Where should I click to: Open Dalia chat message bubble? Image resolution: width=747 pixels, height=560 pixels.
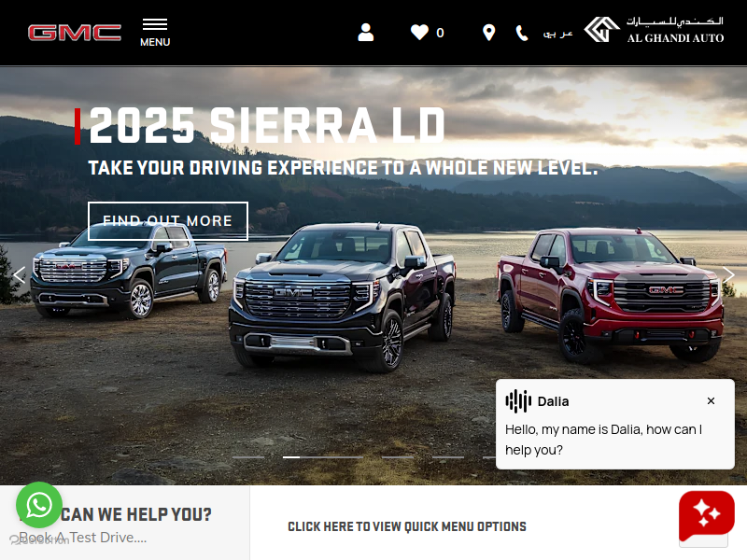[x=615, y=424]
